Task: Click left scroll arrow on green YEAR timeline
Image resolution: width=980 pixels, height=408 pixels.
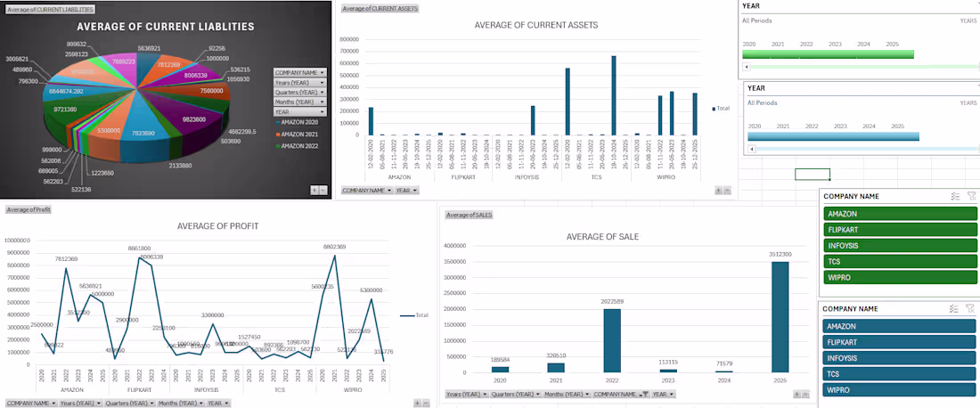Action: point(746,66)
